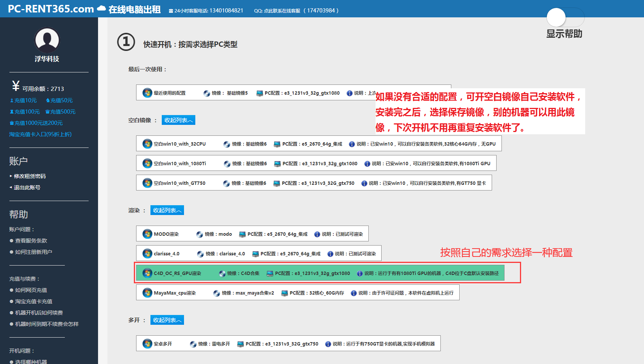The image size is (644, 364).
Task: Open 充值100元 recharge link
Action: tap(25, 112)
